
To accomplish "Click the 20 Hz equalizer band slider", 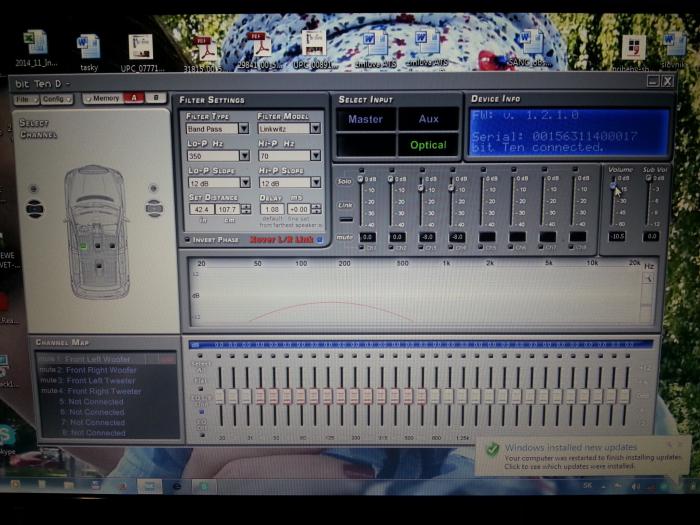I will pos(220,396).
